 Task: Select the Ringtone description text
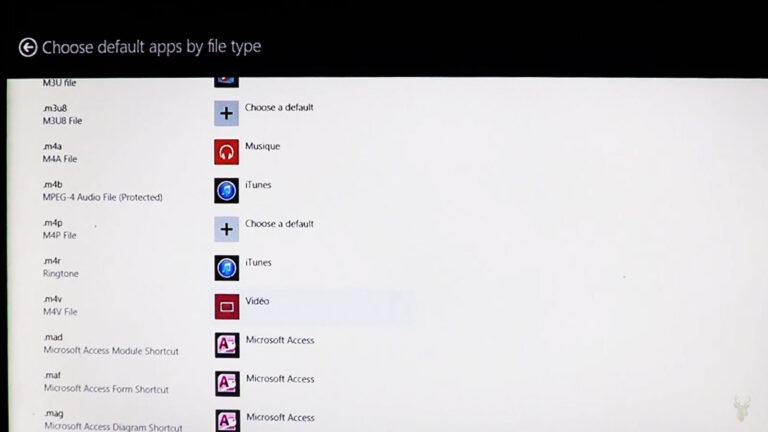click(x=61, y=273)
